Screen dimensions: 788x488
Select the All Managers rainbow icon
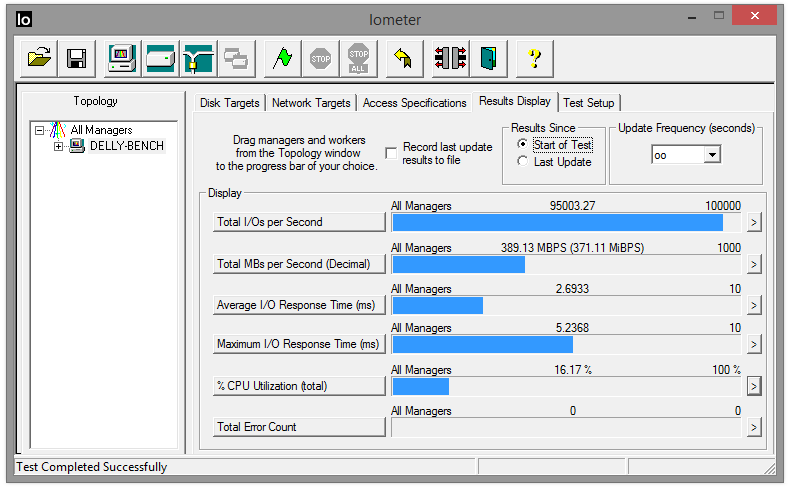[58, 130]
